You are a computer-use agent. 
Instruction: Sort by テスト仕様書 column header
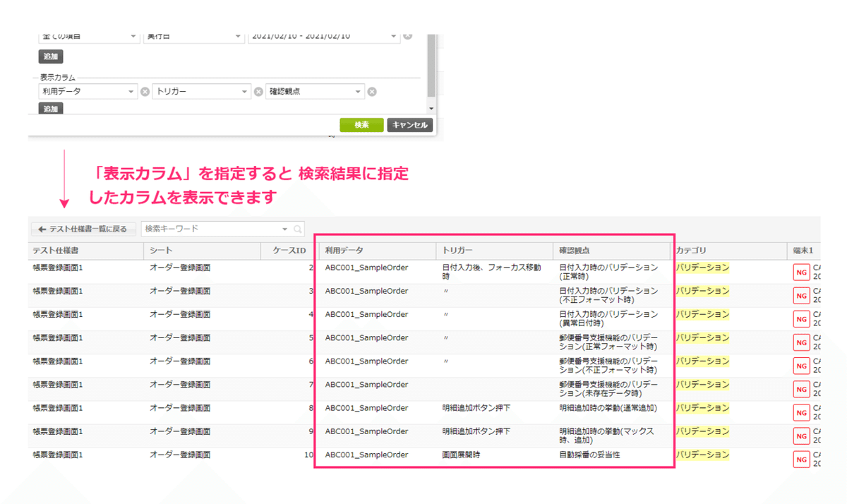pyautogui.click(x=86, y=250)
